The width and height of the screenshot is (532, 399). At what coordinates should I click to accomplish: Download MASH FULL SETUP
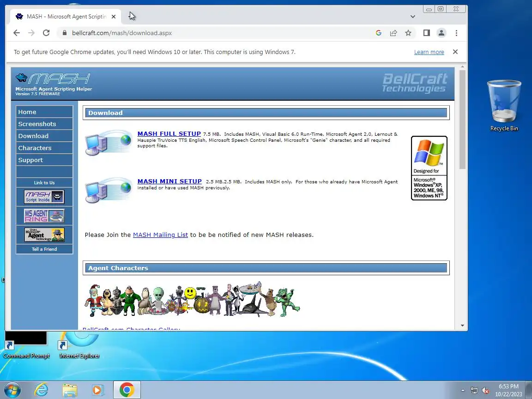169,133
